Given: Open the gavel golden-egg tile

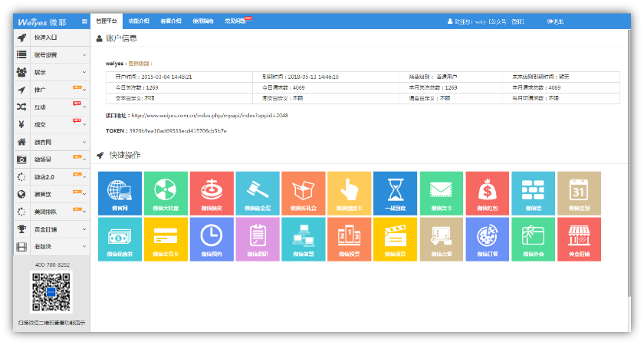Looking at the screenshot, I should [x=258, y=193].
